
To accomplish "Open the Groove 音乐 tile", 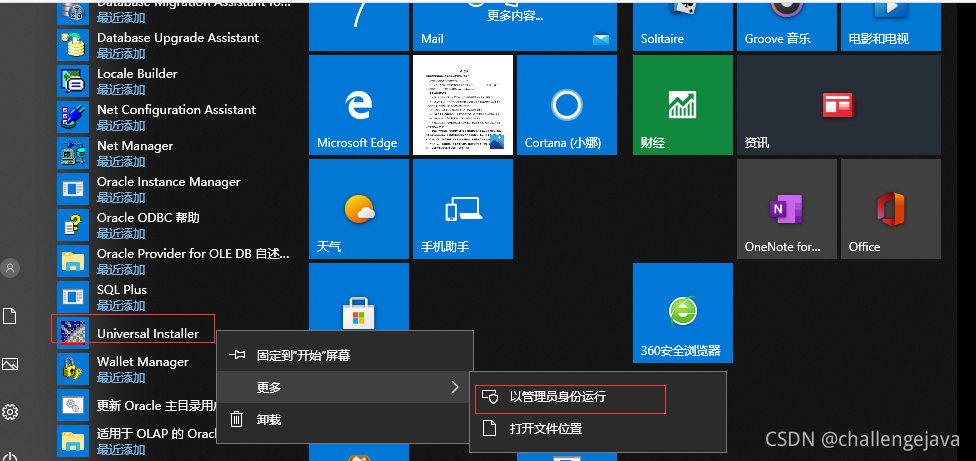I will pyautogui.click(x=787, y=26).
